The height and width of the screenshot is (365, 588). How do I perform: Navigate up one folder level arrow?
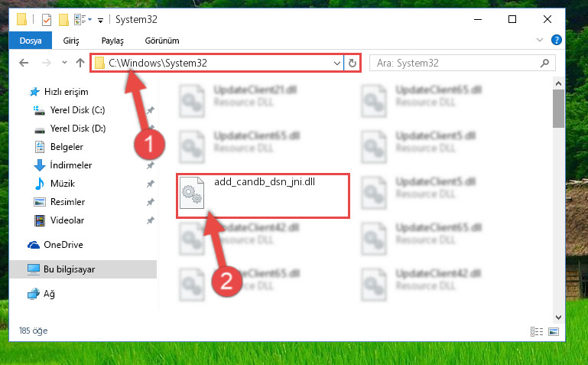[x=80, y=63]
